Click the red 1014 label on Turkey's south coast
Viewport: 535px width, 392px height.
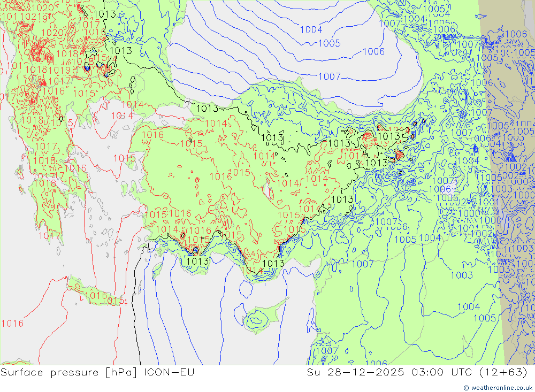tap(252, 270)
